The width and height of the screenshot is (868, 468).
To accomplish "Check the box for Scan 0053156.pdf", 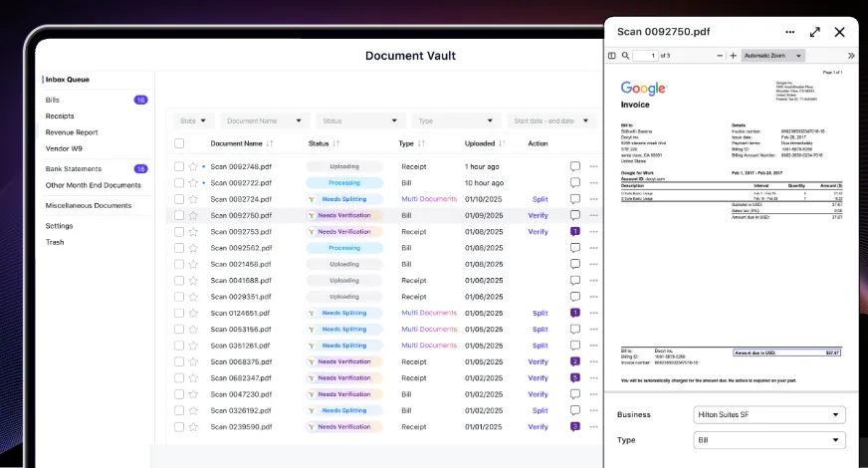I will click(x=179, y=329).
